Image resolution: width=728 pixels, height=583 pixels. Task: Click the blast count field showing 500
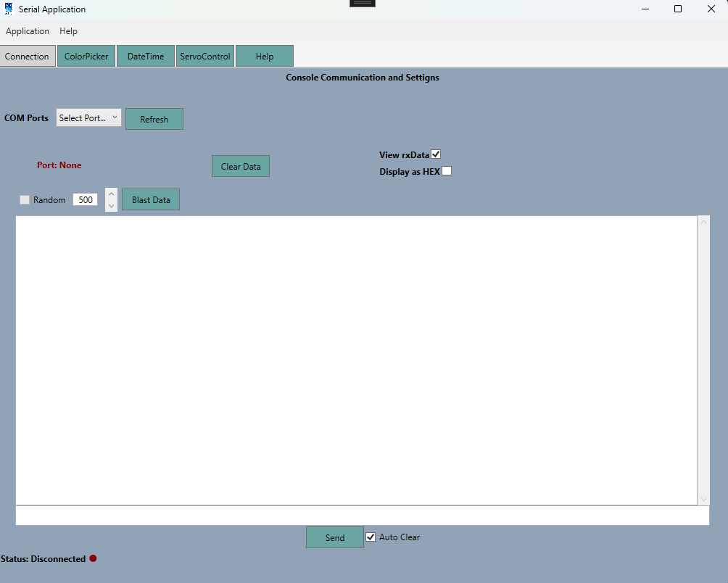click(85, 200)
